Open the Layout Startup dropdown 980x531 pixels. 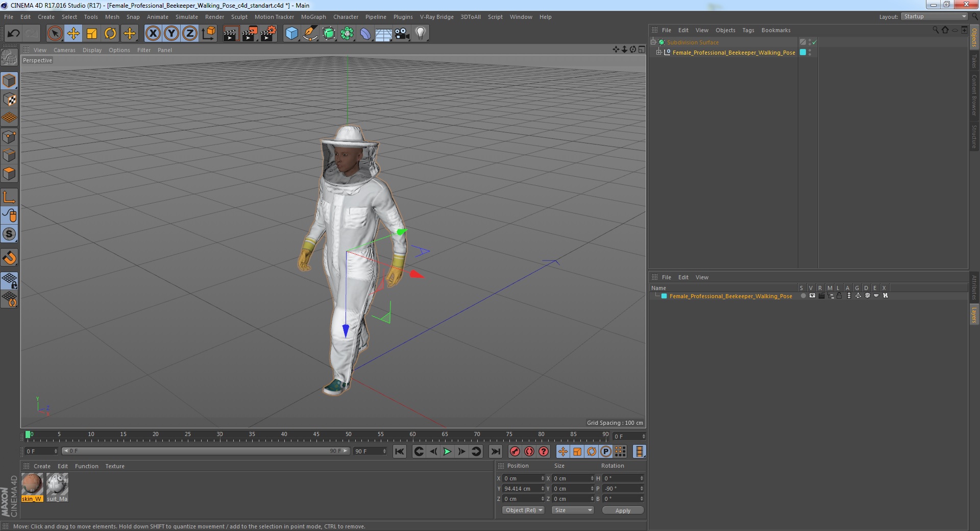(x=935, y=16)
